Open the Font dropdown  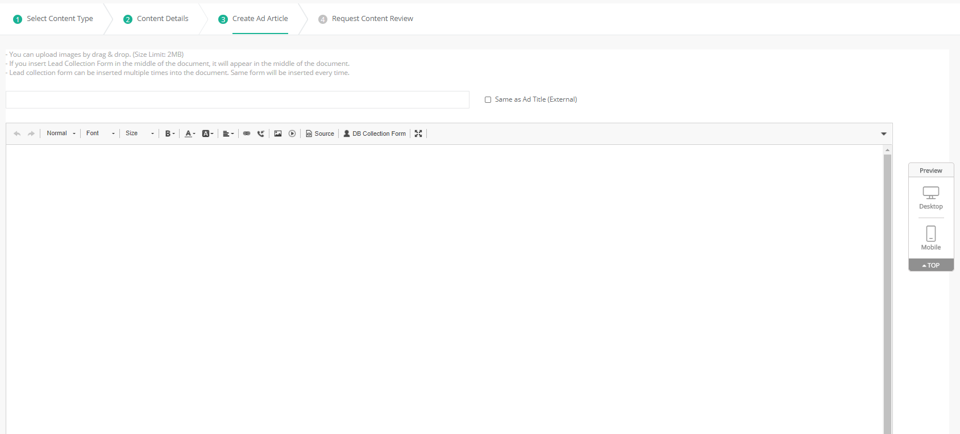(x=100, y=133)
